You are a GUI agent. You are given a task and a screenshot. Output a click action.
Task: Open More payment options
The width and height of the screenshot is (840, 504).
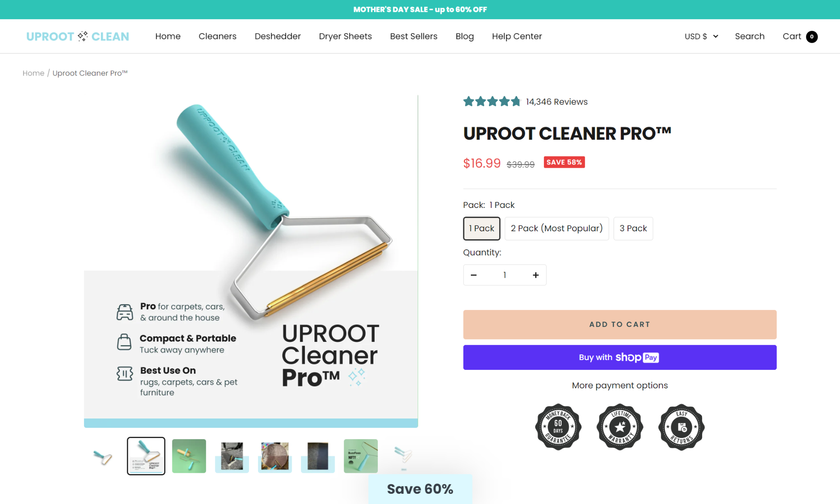[x=619, y=385]
